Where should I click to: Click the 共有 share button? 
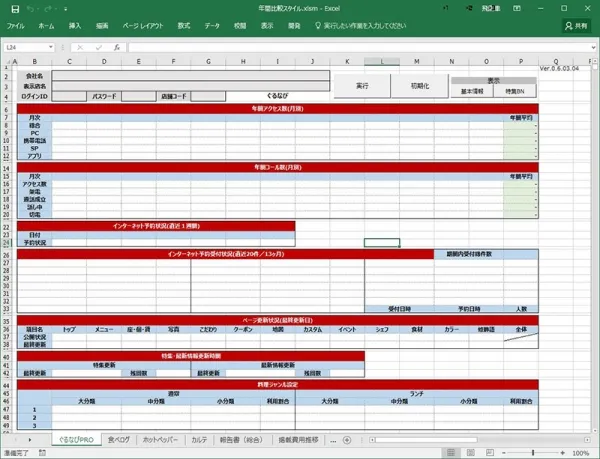[577, 26]
